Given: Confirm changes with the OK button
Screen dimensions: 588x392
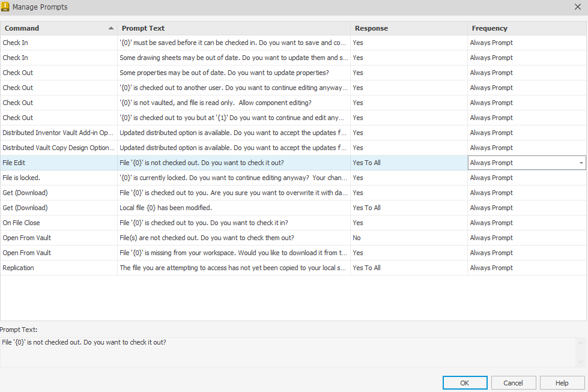Looking at the screenshot, I should [x=465, y=382].
